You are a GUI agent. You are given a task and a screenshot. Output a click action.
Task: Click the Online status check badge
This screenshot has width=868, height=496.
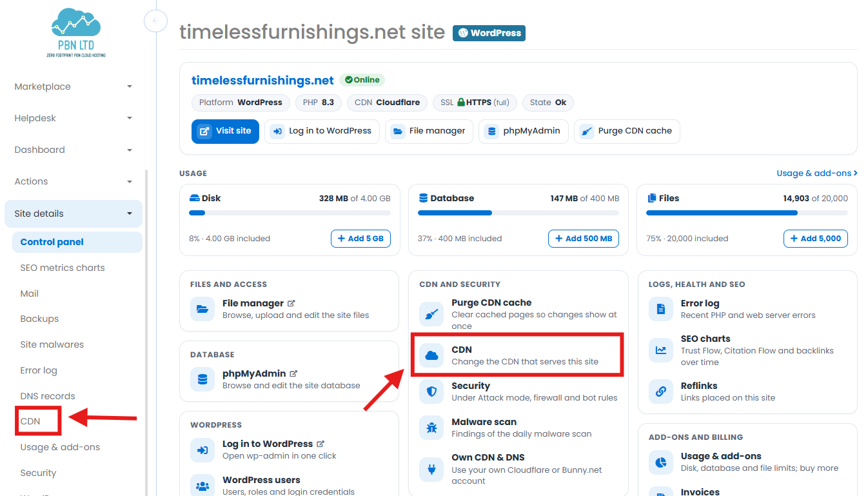(362, 80)
